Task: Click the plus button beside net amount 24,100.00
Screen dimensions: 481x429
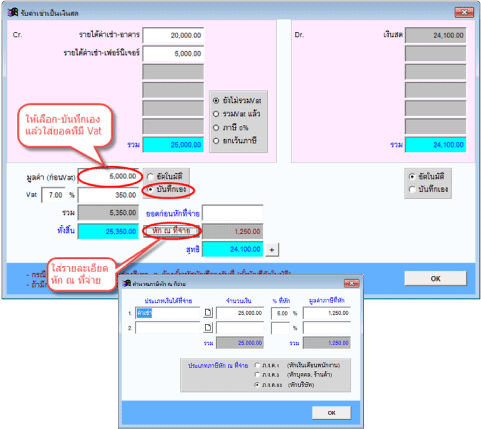Action: point(272,250)
